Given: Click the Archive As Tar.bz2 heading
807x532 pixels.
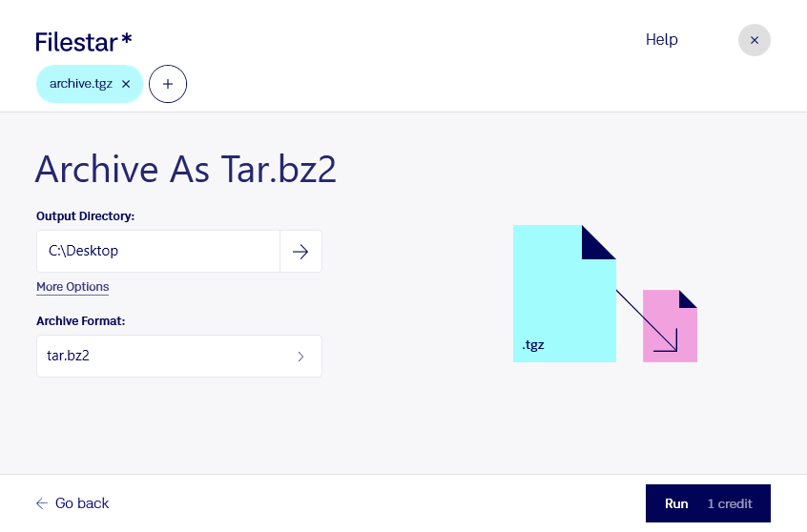Looking at the screenshot, I should [186, 170].
